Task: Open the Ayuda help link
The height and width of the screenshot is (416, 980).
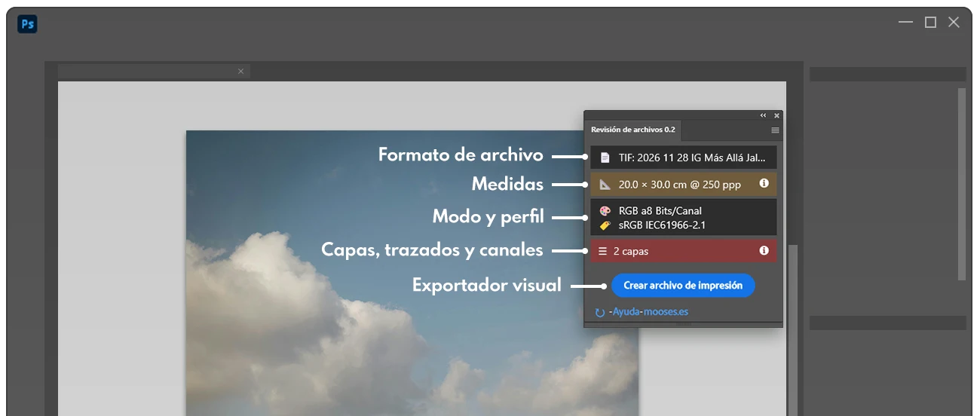Action: click(x=626, y=311)
